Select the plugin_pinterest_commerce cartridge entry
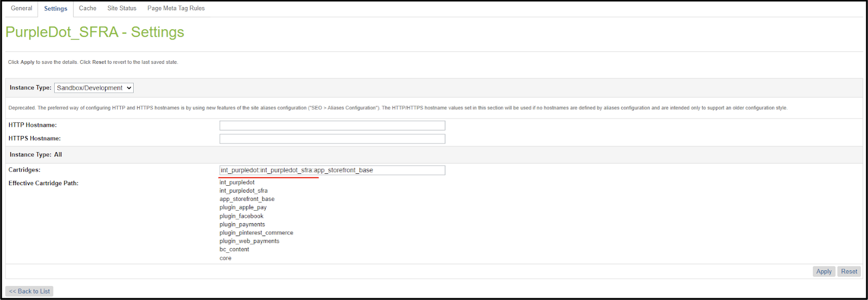 click(256, 233)
